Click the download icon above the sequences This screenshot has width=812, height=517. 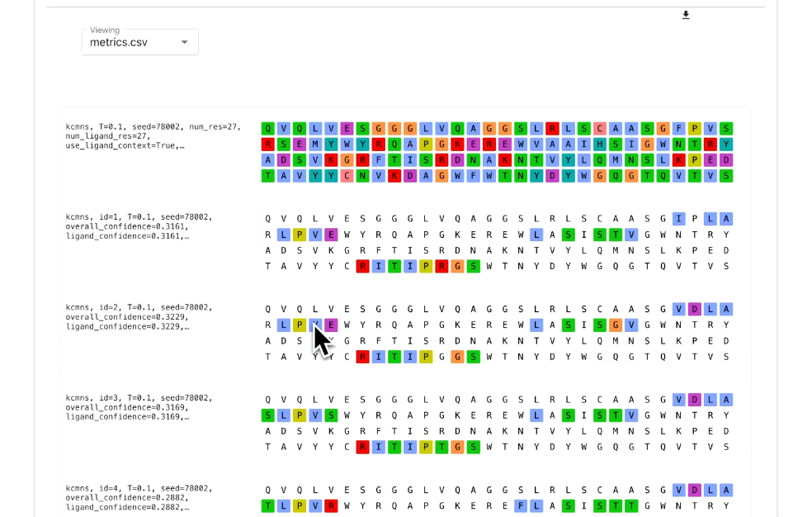(686, 15)
